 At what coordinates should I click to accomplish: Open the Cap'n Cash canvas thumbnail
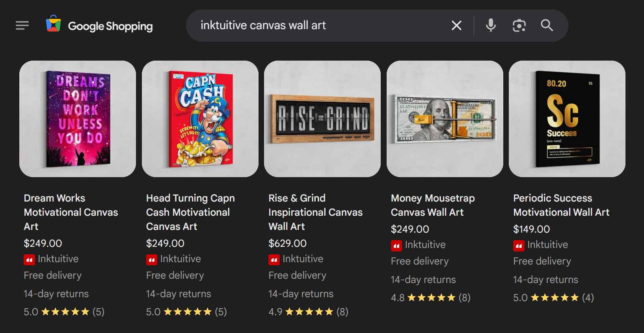200,119
